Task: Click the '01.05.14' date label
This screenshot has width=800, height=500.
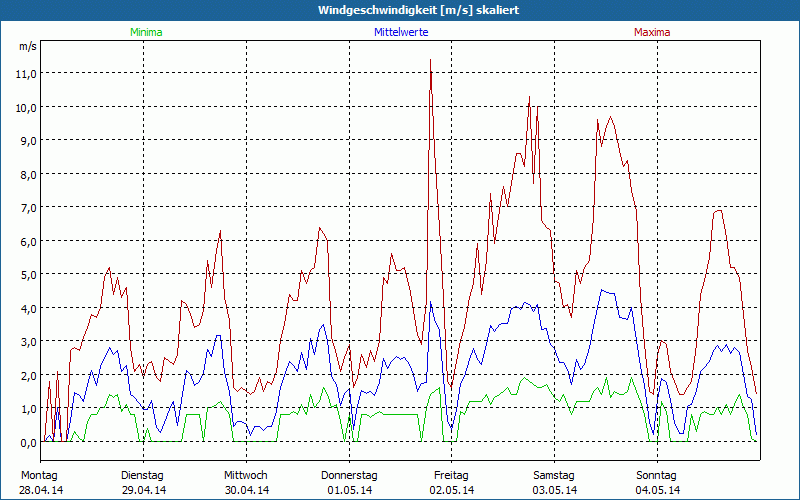Action: pos(350,490)
